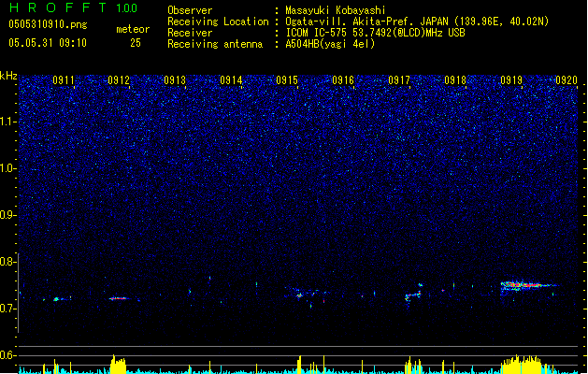Click the 0914 time marker
Image resolution: width=588 pixels, height=374 pixels.
pos(231,79)
